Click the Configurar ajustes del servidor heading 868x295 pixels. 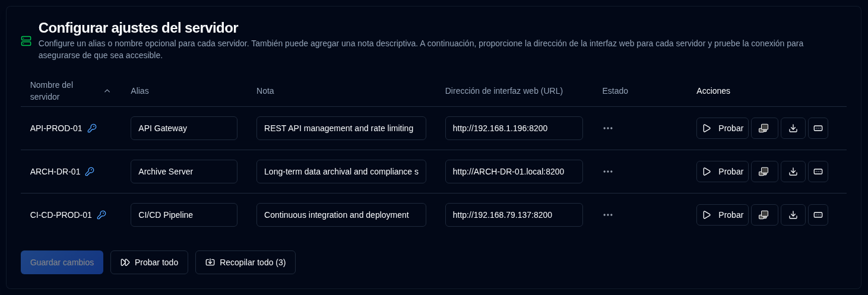coord(138,27)
